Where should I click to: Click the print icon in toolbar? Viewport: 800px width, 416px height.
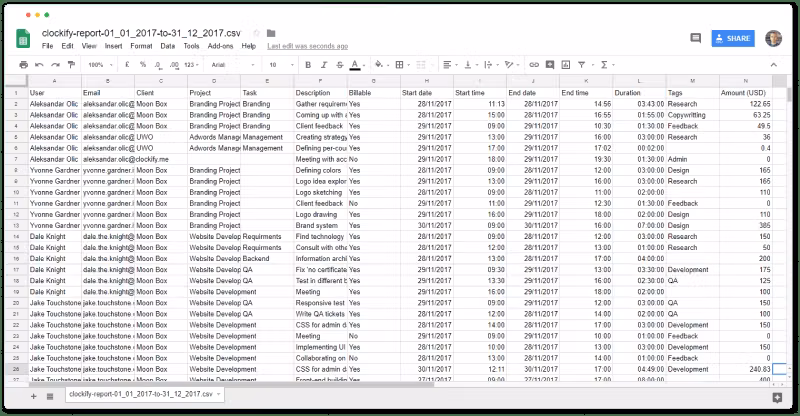point(24,64)
